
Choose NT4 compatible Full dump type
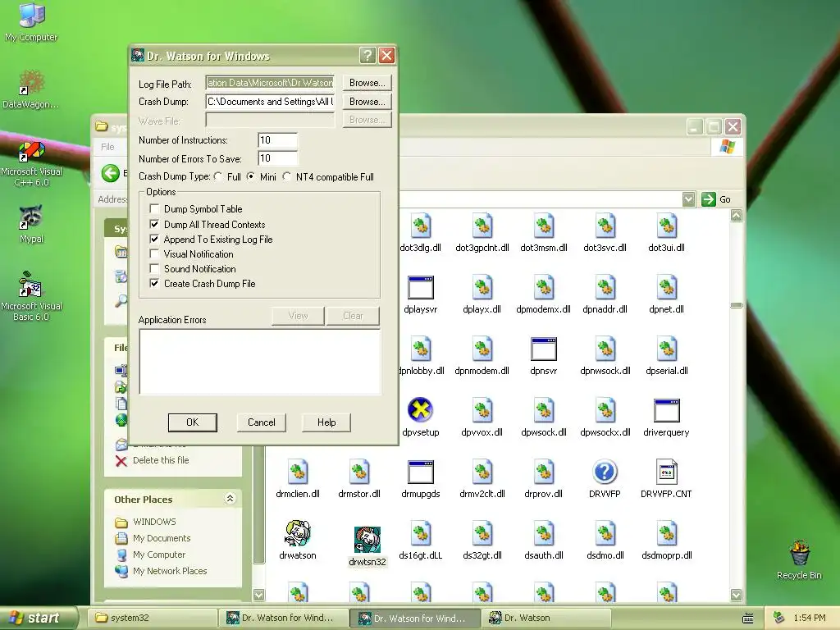pyautogui.click(x=287, y=176)
